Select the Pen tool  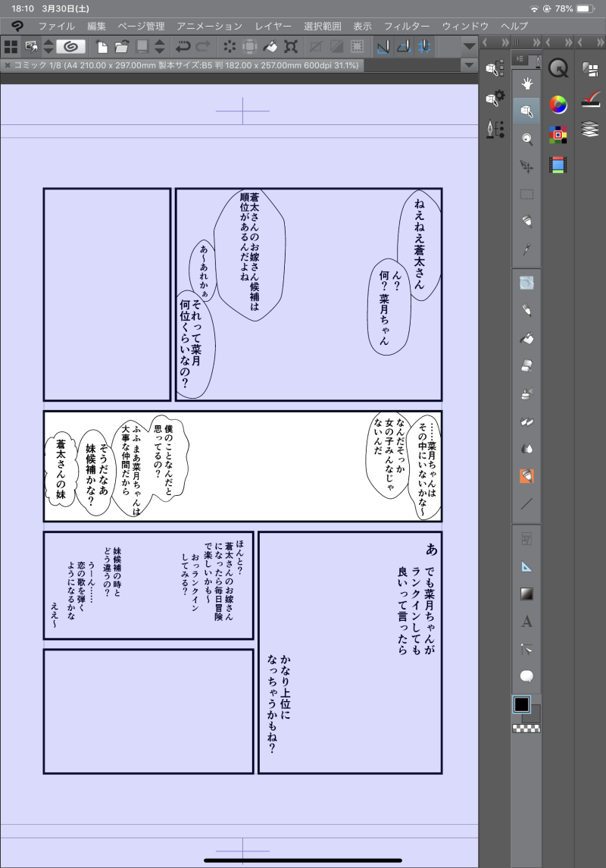(x=527, y=283)
